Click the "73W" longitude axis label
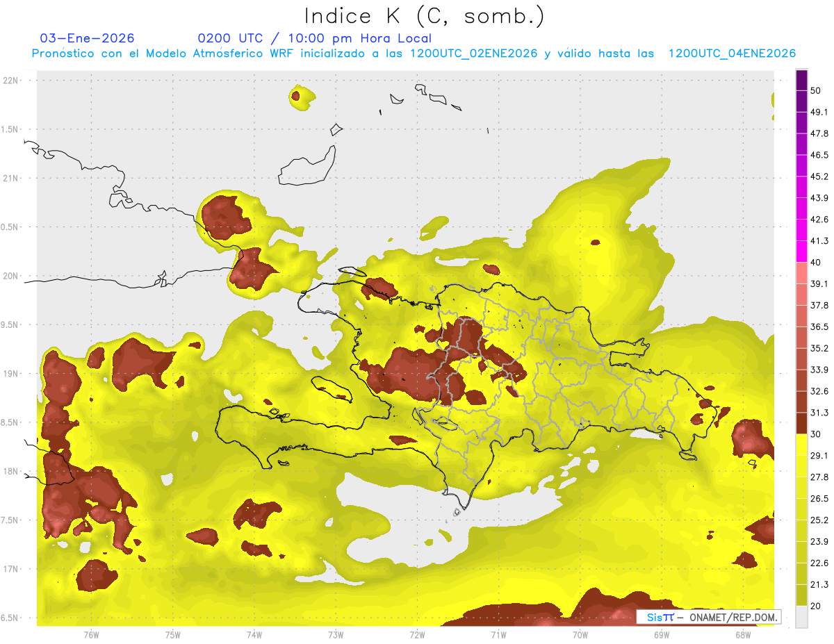This screenshot has height=644, width=834. tap(336, 634)
